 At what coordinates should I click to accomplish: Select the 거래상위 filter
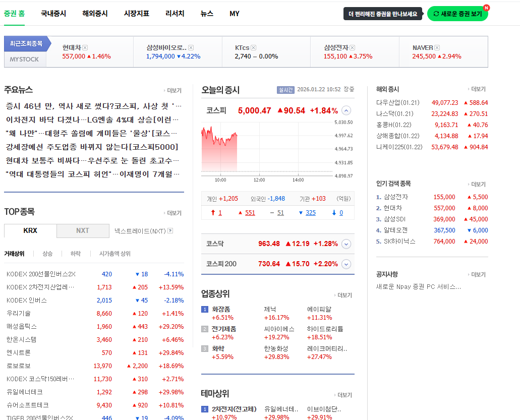[14, 254]
